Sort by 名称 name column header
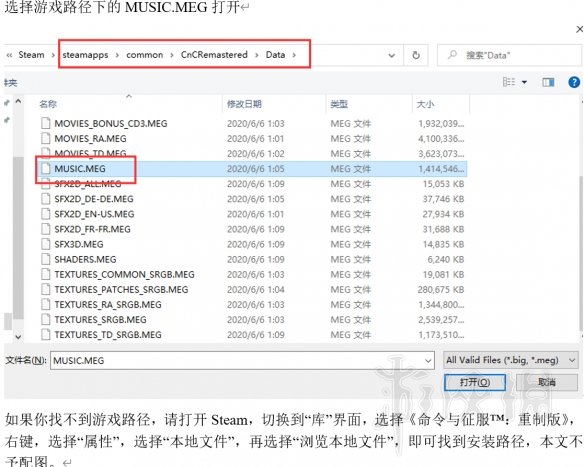The image size is (584, 467). coord(48,104)
